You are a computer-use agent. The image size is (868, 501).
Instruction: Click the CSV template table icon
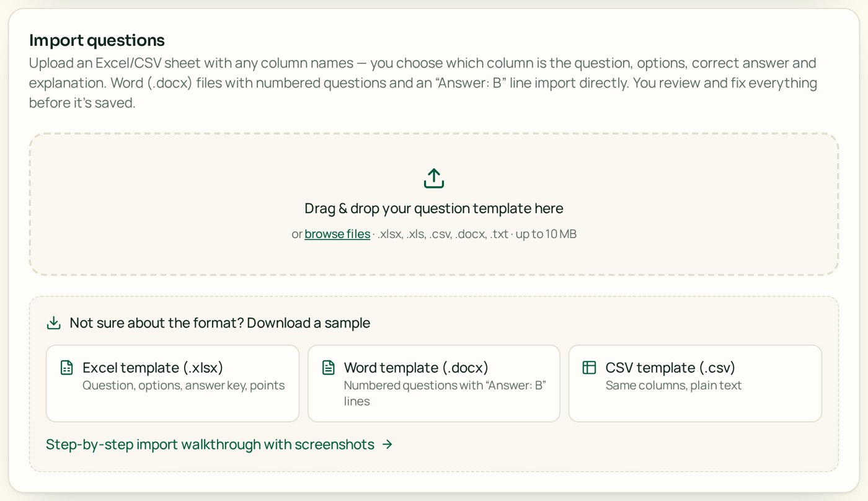point(589,368)
